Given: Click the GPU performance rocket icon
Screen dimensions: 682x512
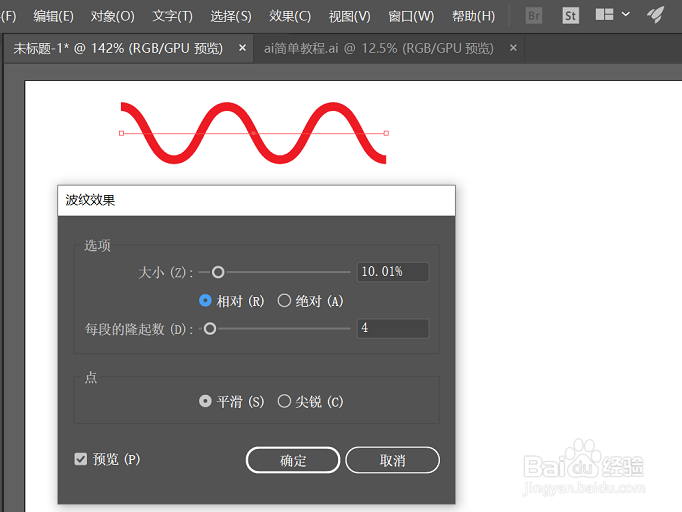Looking at the screenshot, I should click(x=655, y=15).
